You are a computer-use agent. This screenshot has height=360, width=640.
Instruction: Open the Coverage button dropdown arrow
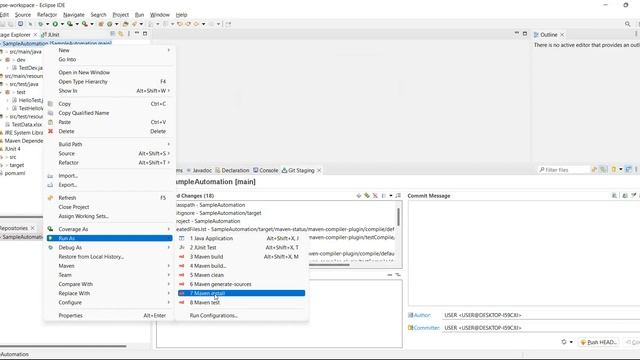point(77,24)
